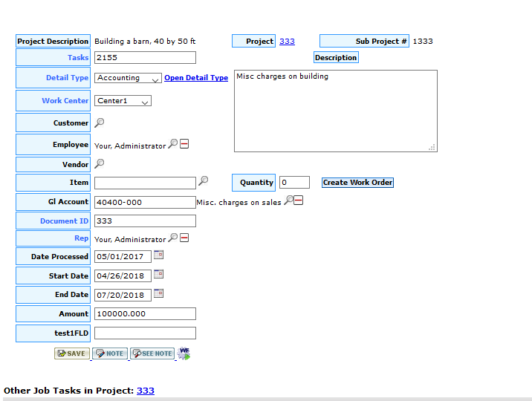Click the Create Work Order button

point(357,183)
